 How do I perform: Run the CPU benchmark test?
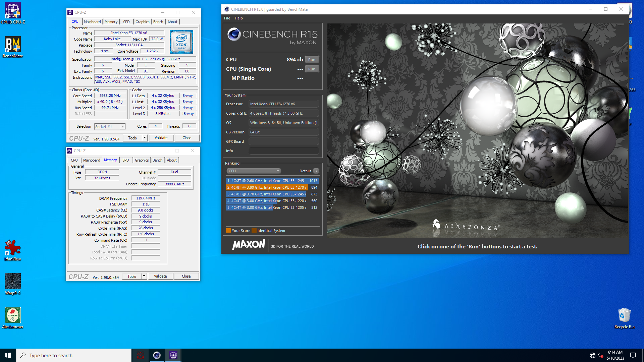point(312,60)
